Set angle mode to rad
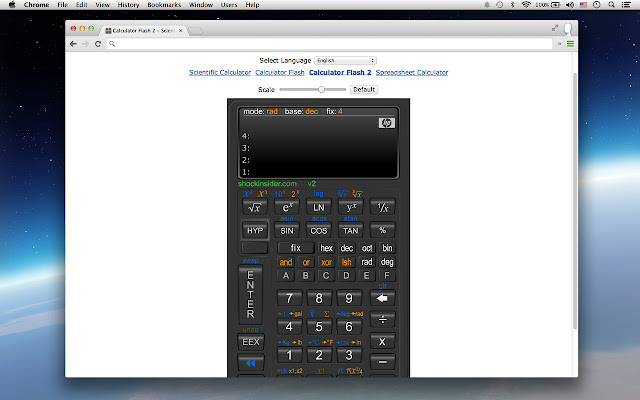The height and width of the screenshot is (400, 640). pyautogui.click(x=367, y=262)
